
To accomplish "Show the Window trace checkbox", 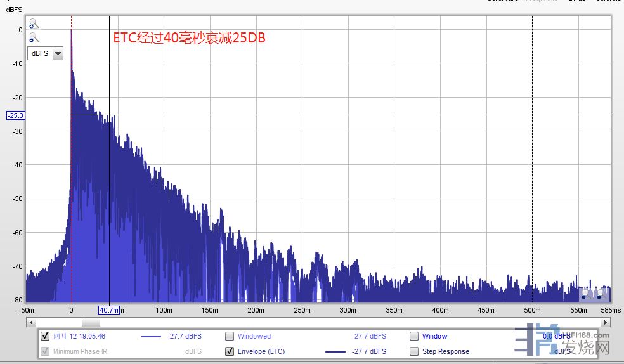I will [x=414, y=336].
